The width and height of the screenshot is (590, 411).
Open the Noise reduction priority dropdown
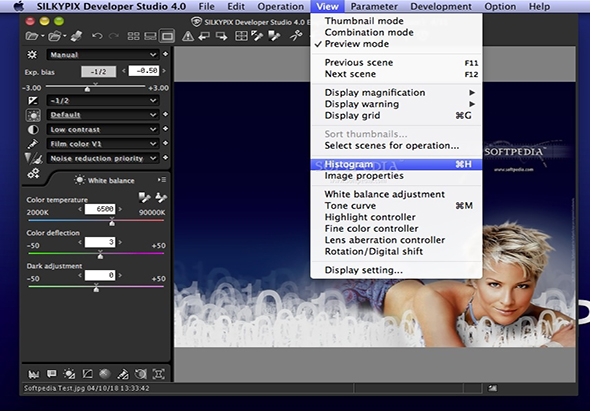(x=103, y=158)
